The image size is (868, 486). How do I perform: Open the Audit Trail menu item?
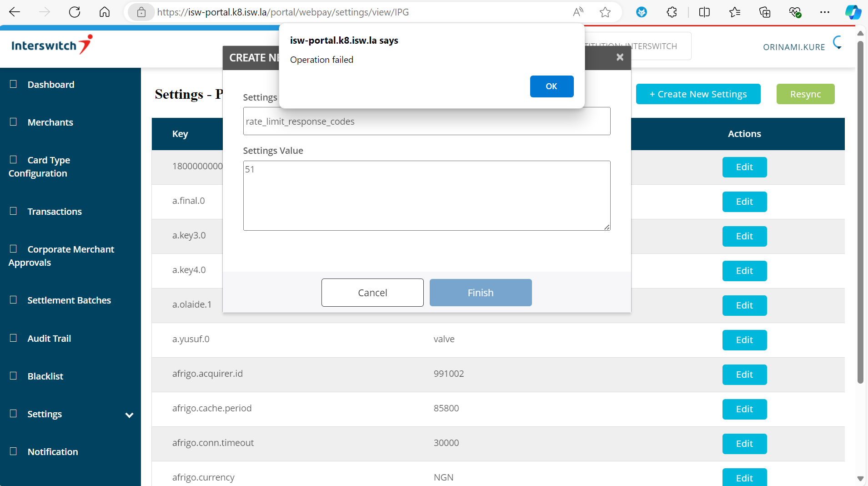tap(49, 339)
